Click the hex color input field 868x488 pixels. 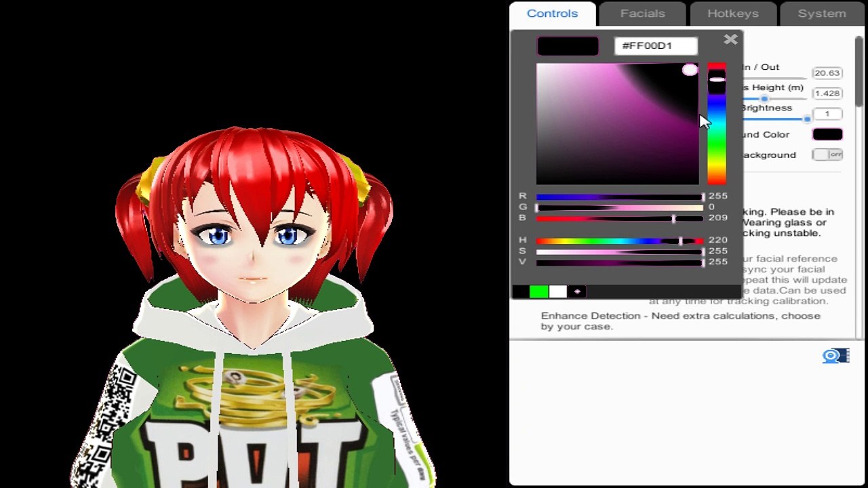pyautogui.click(x=655, y=45)
